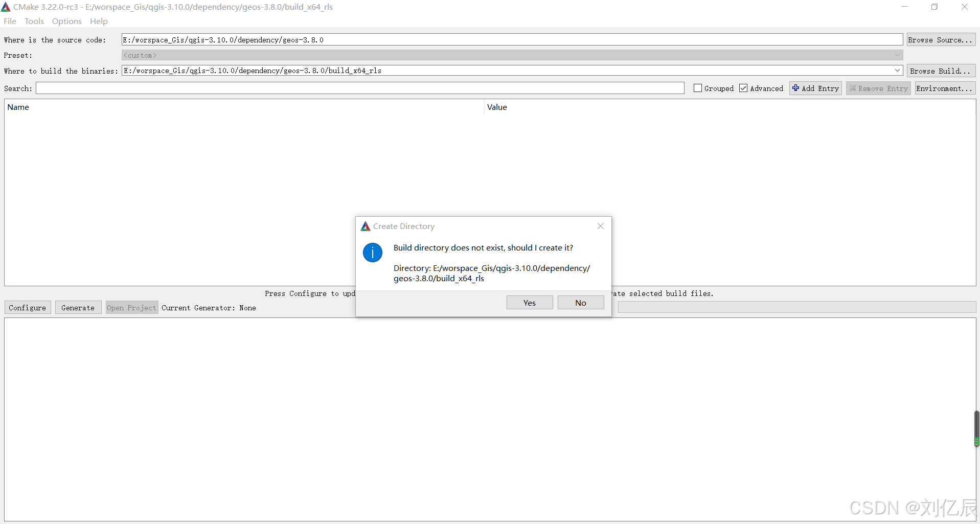
Task: Click the Remove Entry button
Action: (x=878, y=88)
